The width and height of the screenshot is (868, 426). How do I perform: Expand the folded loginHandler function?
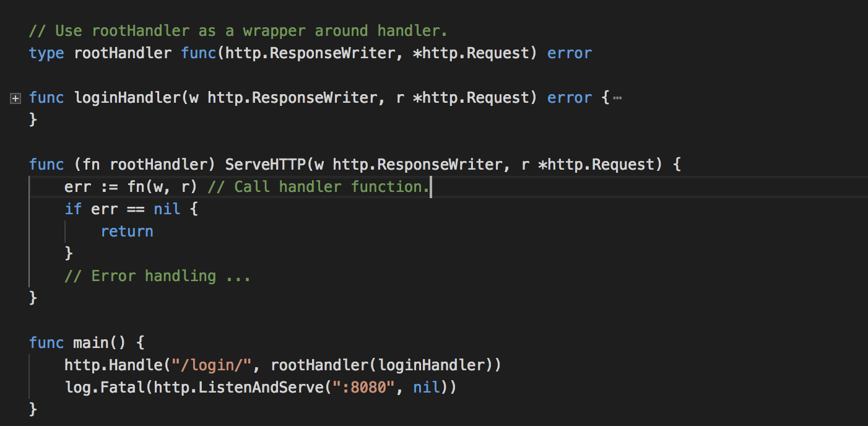[x=15, y=98]
